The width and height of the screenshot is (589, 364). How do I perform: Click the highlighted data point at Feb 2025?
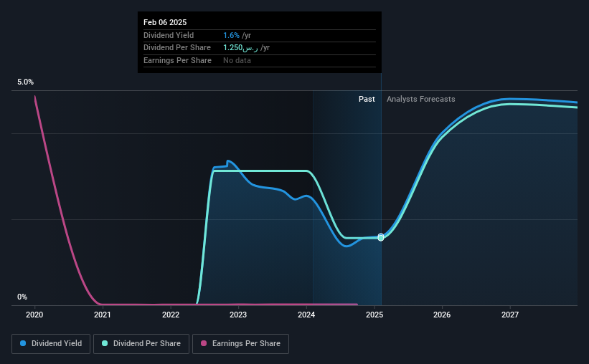(381, 238)
